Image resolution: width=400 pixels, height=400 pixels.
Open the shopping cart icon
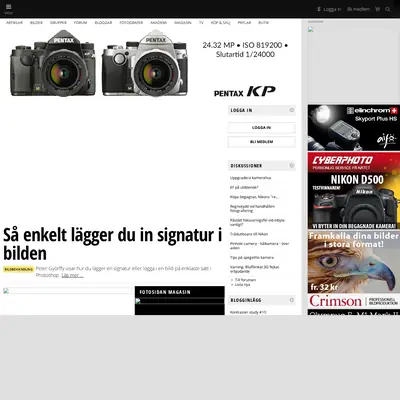[x=377, y=9]
